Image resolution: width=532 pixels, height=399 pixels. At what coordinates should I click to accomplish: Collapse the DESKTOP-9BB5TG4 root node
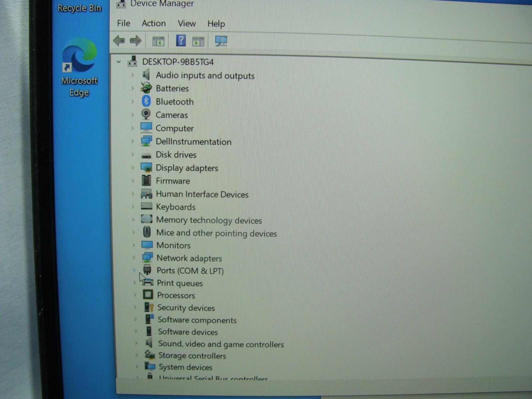pyautogui.click(x=119, y=62)
